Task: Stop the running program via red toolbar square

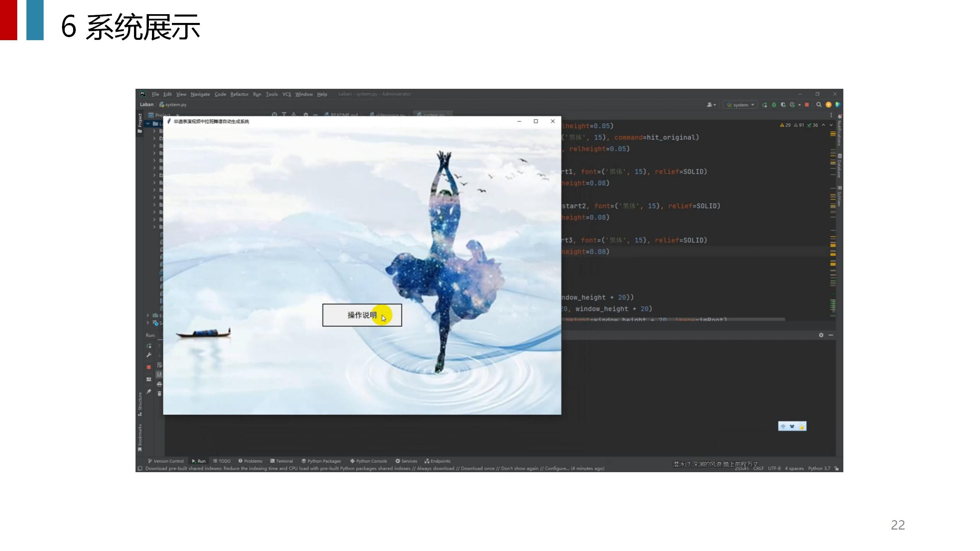Action: (x=807, y=105)
